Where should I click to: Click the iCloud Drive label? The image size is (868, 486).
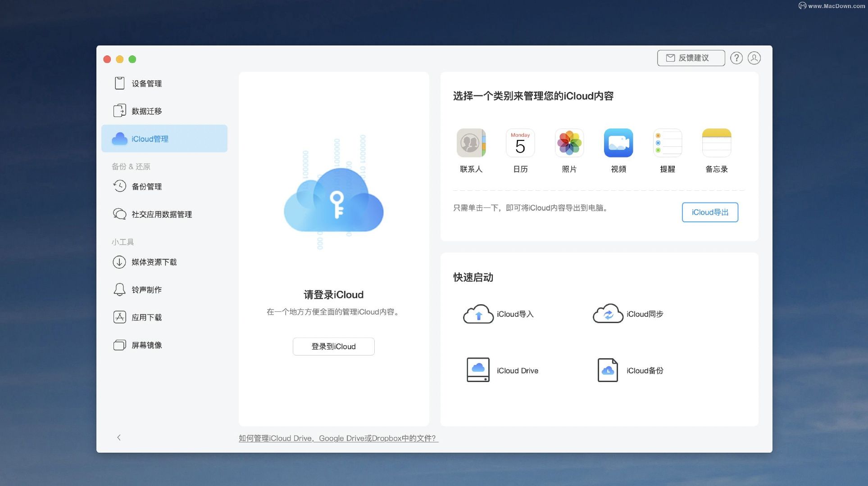point(518,371)
